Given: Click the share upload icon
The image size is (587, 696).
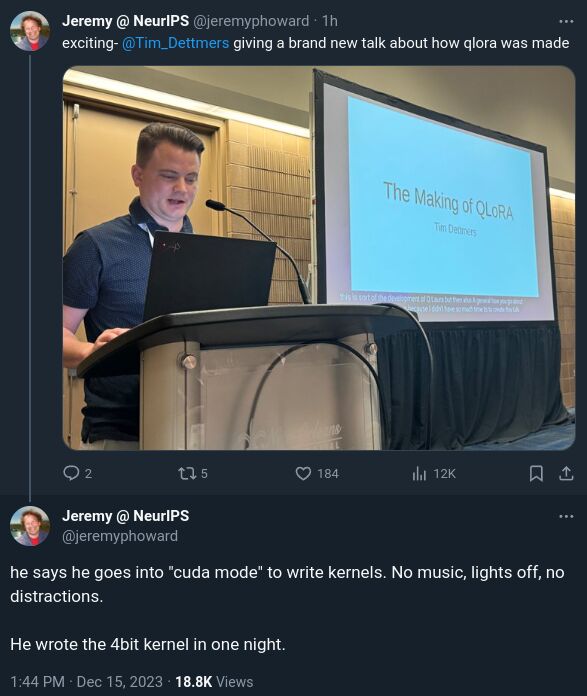Looking at the screenshot, I should click(x=566, y=474).
